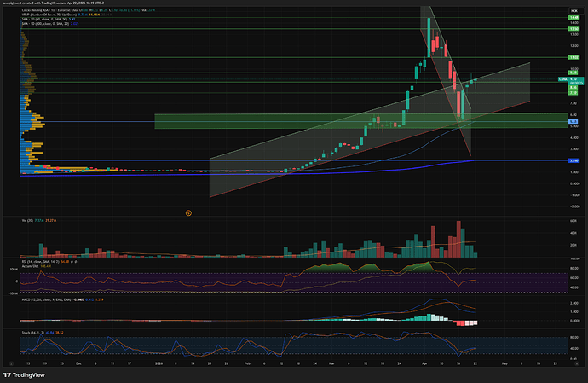
Task: Click the tallest red volume bar
Action: 460,239
